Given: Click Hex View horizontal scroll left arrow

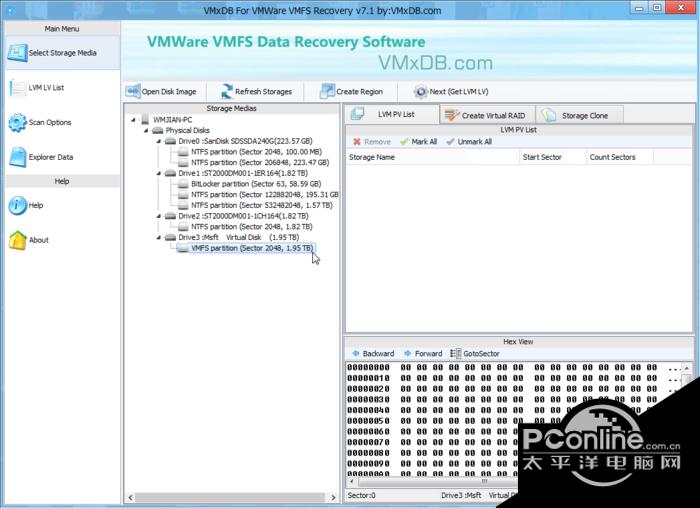Looking at the screenshot, I should 352,482.
